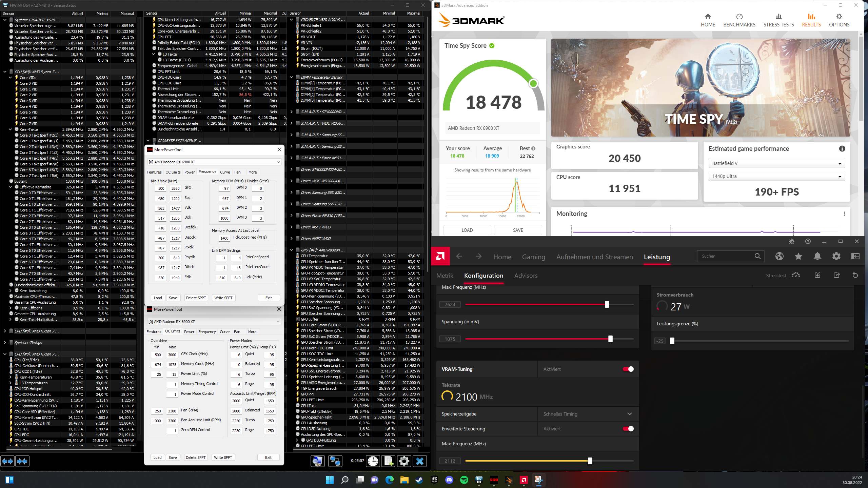Open the Battlefield V game dropdown
The width and height of the screenshot is (868, 488).
[776, 163]
